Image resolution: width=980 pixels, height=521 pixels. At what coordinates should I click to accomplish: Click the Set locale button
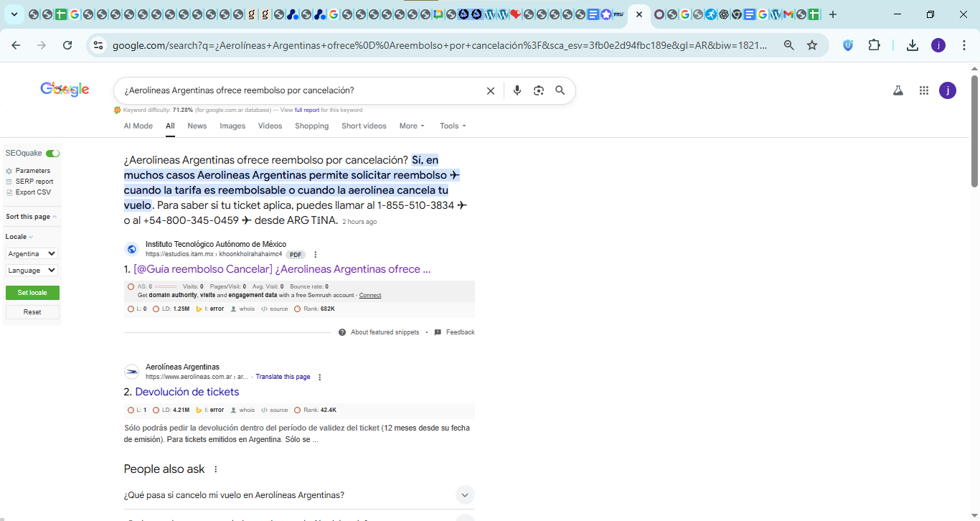[x=32, y=293]
